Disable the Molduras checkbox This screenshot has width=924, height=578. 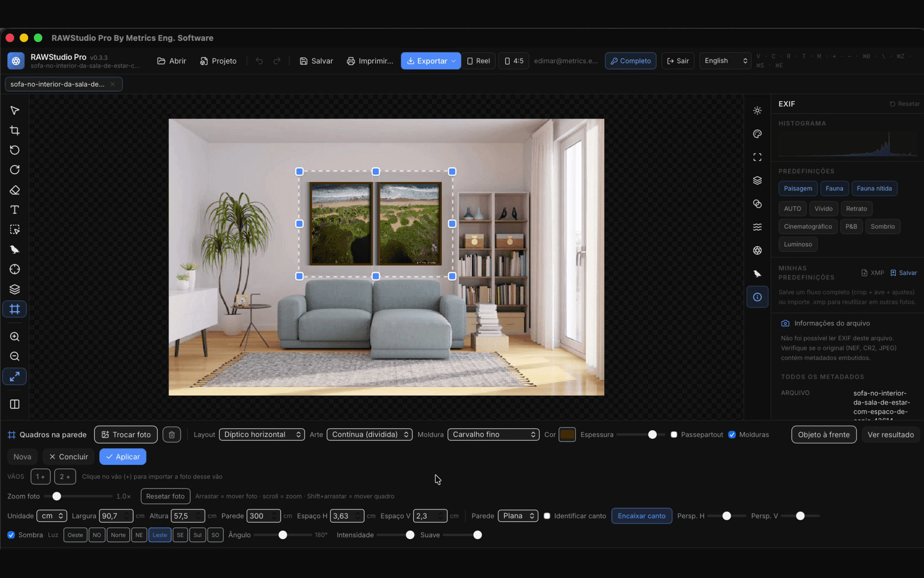pos(732,434)
